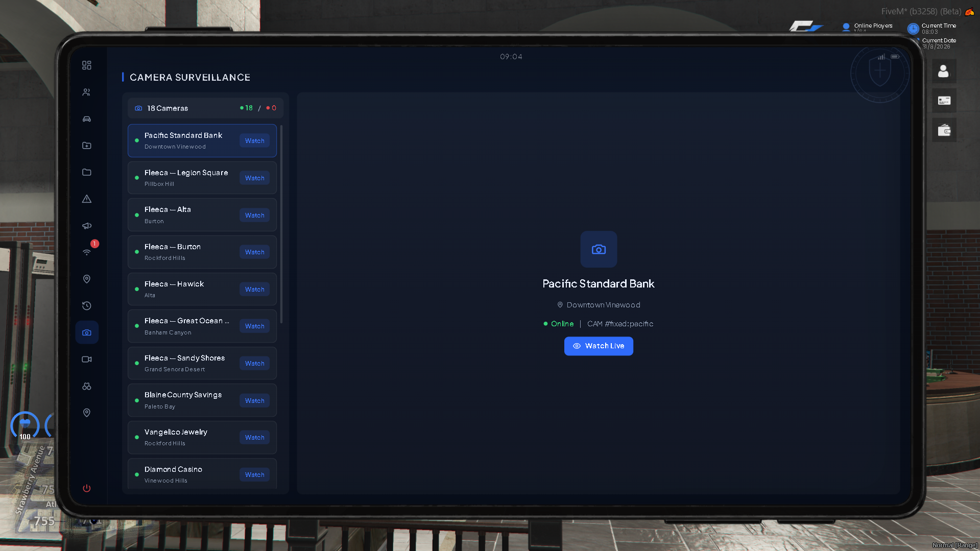Screen dimensions: 980x551
Task: Select the Fleeca — Legion Square camera name
Action: coord(186,173)
